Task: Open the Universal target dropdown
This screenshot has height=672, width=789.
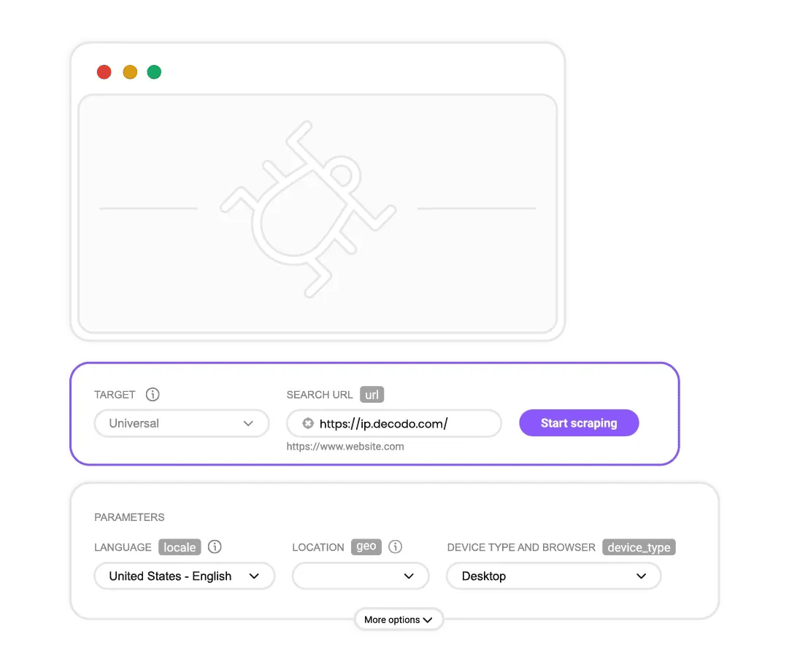Action: pos(182,423)
